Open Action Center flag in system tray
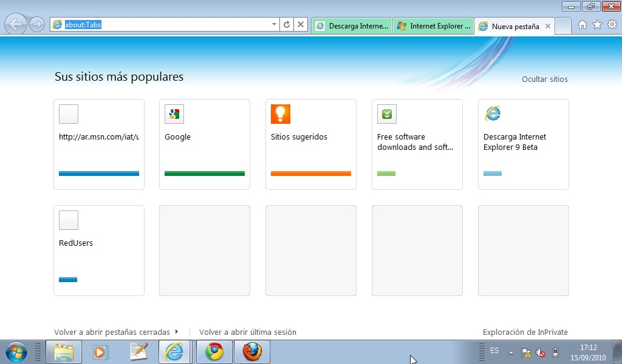Image resolution: width=622 pixels, height=364 pixels. pos(526,352)
